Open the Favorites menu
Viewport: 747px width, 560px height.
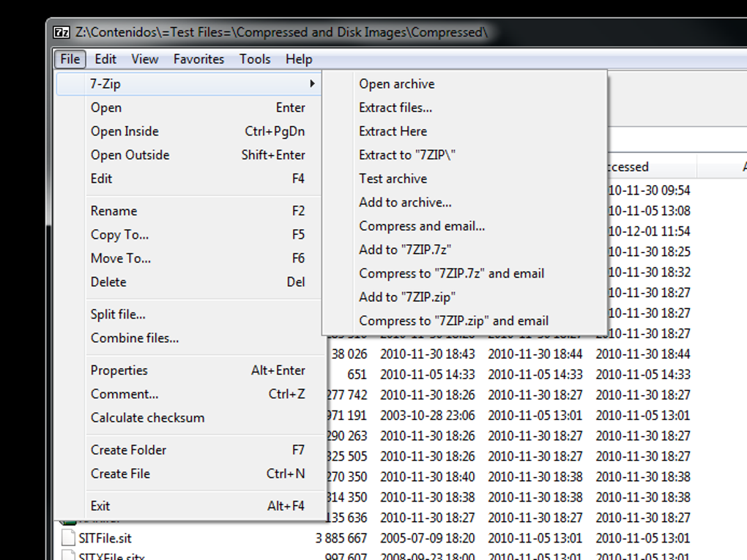pyautogui.click(x=198, y=59)
